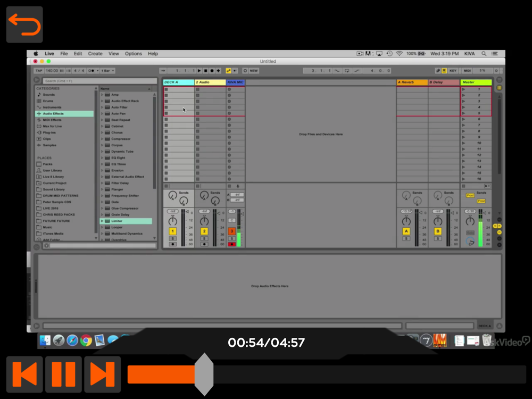Screen dimensions: 532x399
Task: Select the Audio Effects category
Action: tap(64, 114)
